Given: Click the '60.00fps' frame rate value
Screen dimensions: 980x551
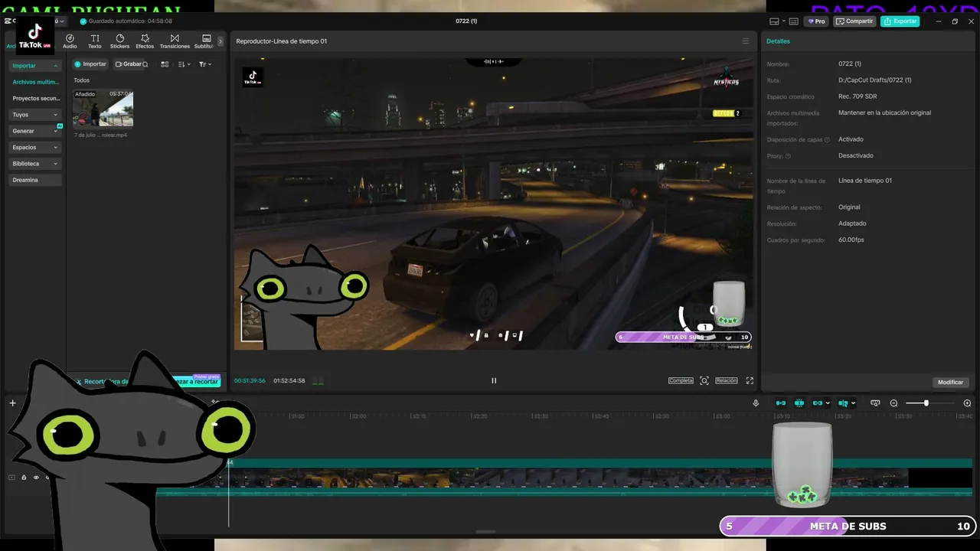Looking at the screenshot, I should [x=851, y=240].
